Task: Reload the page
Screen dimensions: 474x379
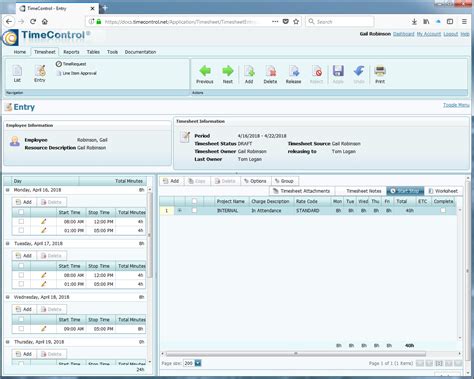Action: (x=33, y=21)
